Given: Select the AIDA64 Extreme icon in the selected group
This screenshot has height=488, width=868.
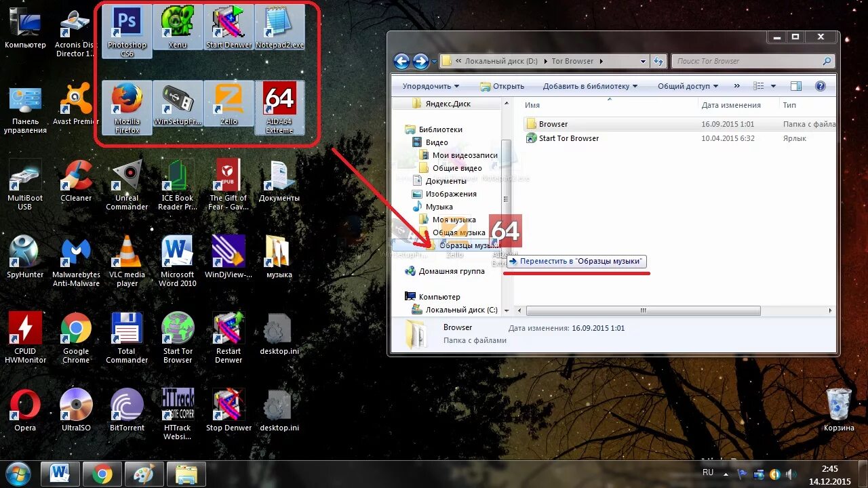Looking at the screenshot, I should (x=279, y=108).
